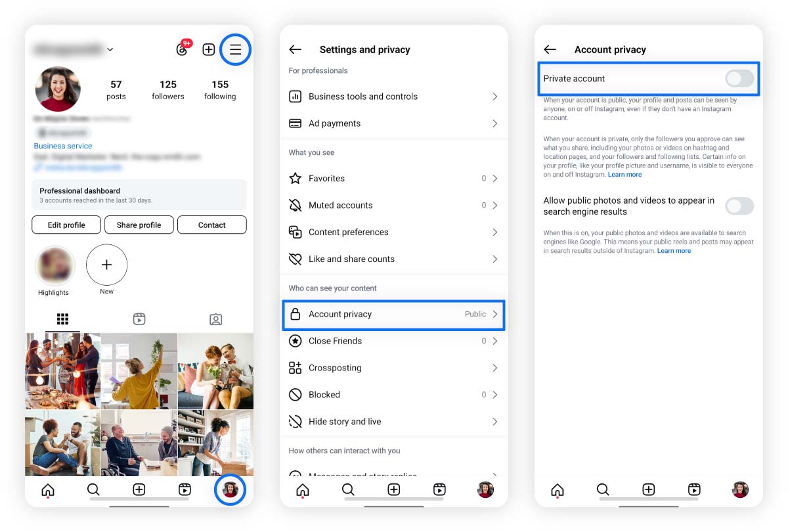Go back from the Account privacy screen
788x532 pixels.
pos(550,49)
